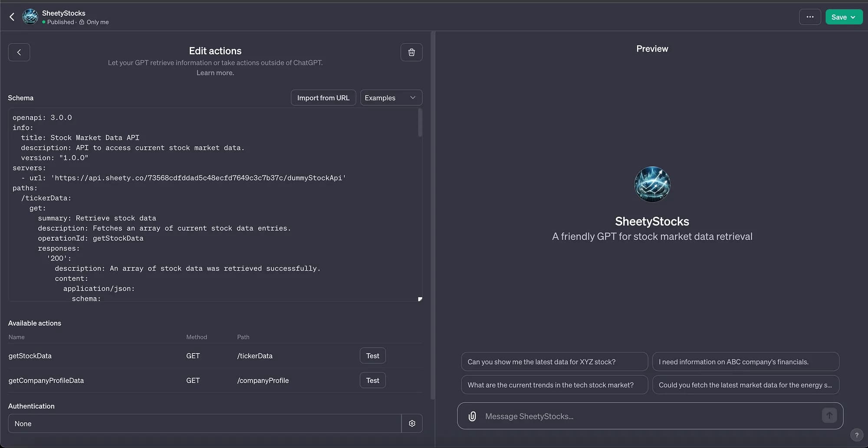868x448 pixels.
Task: Choose prompt about energy sector market data
Action: [x=746, y=385]
